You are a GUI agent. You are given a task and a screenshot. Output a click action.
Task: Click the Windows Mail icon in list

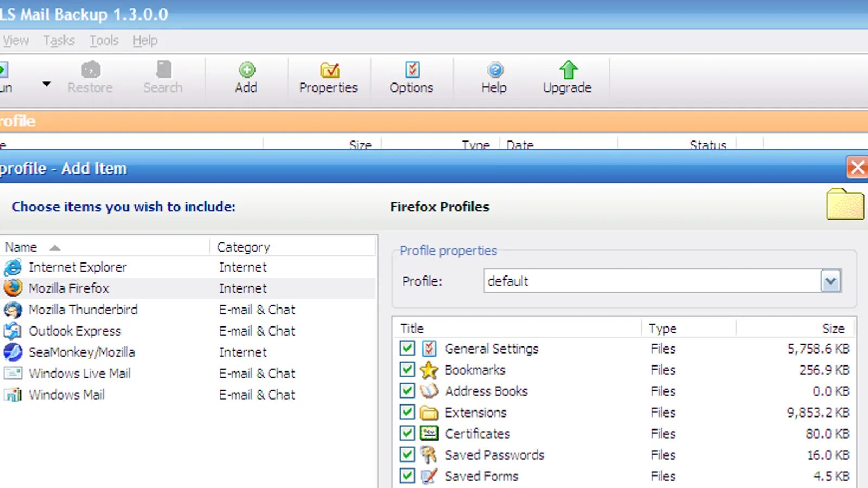pos(13,395)
